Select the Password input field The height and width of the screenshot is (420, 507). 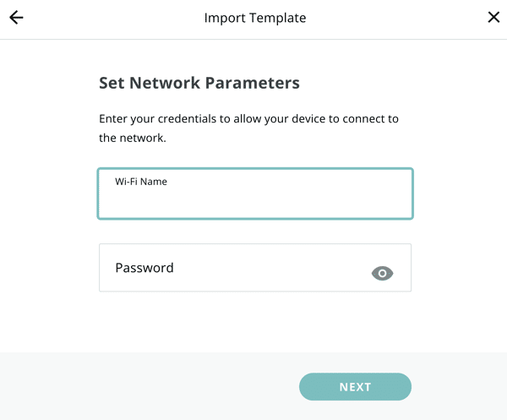tap(255, 268)
